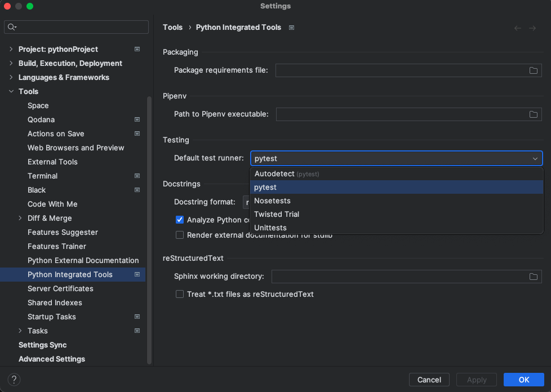Click project-level icon beside Qodana
Viewport: 551px width, 392px height.
[x=137, y=119]
